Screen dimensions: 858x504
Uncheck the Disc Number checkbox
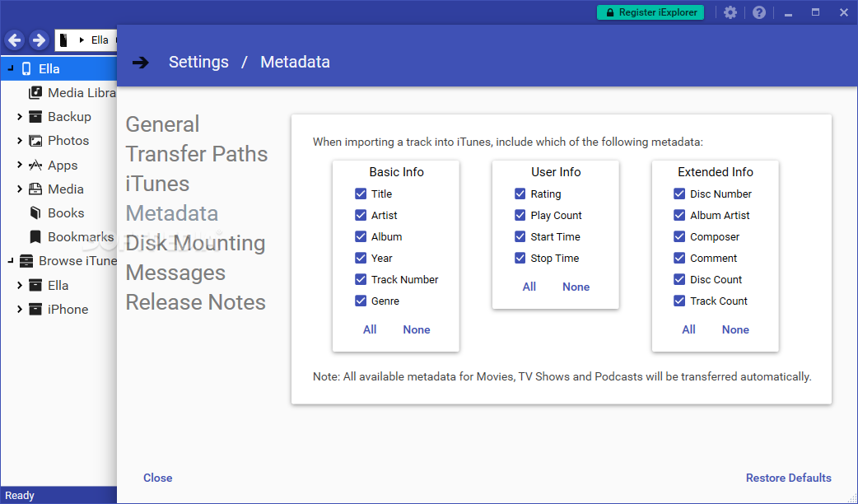point(679,194)
